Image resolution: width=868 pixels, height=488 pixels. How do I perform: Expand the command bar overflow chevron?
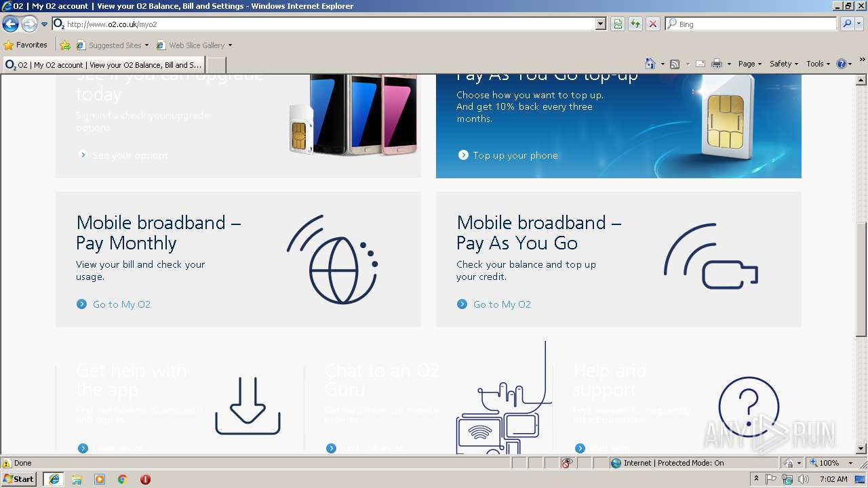pyautogui.click(x=863, y=60)
